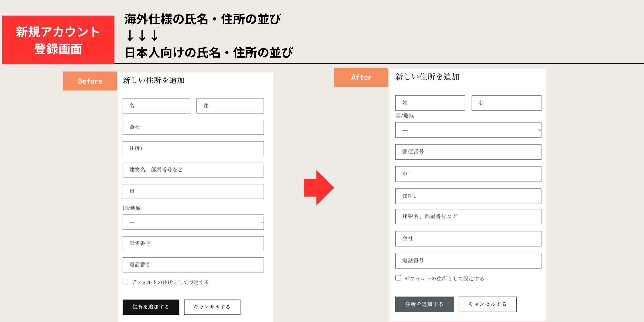Click キャンセルする in the Before form

tap(212, 307)
